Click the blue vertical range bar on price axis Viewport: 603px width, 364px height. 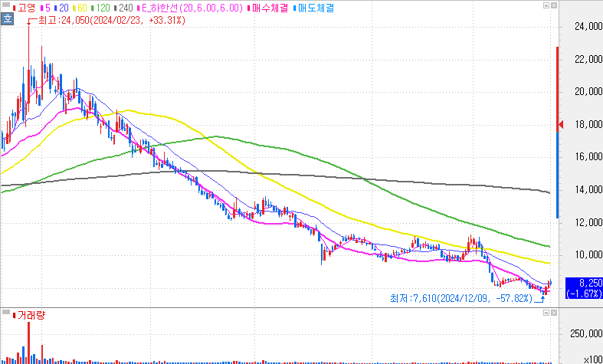coord(558,175)
